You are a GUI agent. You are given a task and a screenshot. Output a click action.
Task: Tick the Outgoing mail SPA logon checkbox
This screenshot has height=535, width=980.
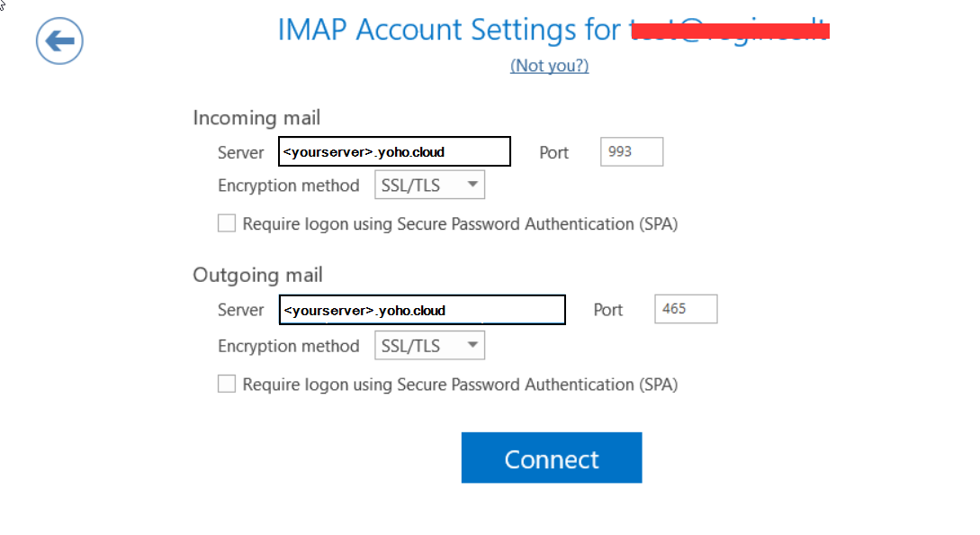[227, 385]
